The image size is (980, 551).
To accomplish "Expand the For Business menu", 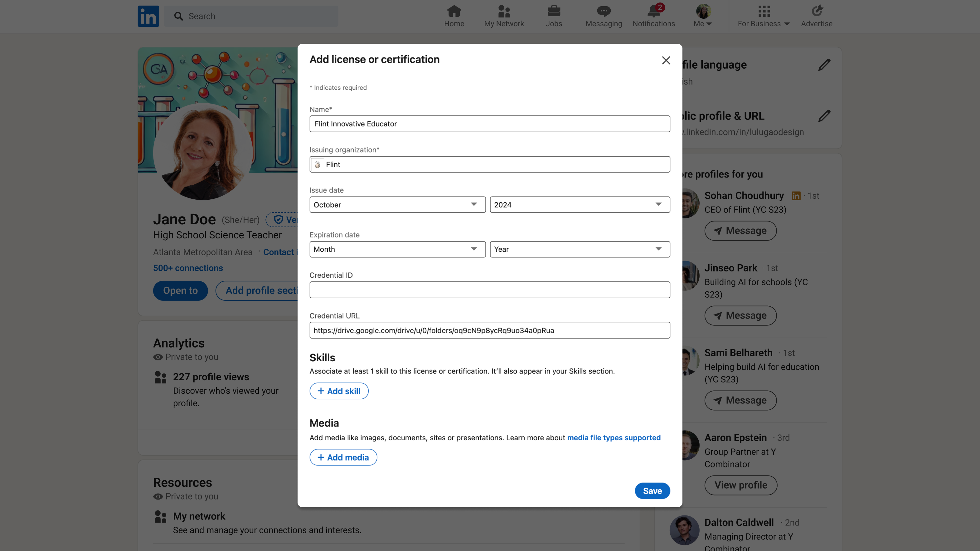I will pos(764,16).
